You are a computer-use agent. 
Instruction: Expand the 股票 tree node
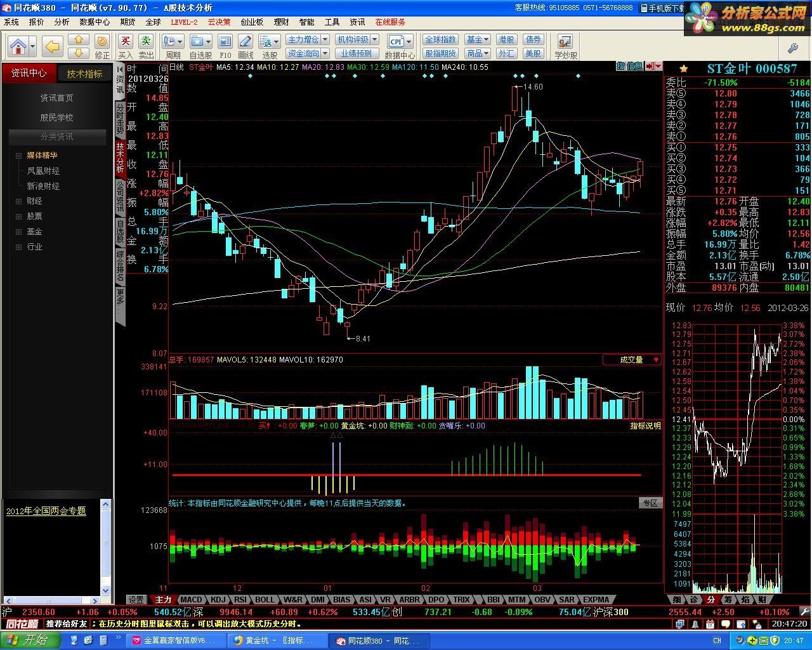(20, 216)
